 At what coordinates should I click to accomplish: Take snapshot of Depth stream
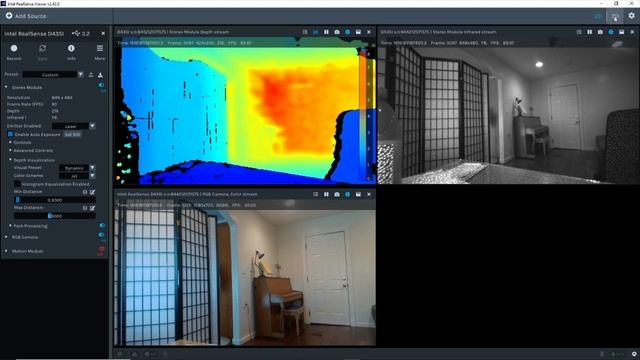pos(337,32)
